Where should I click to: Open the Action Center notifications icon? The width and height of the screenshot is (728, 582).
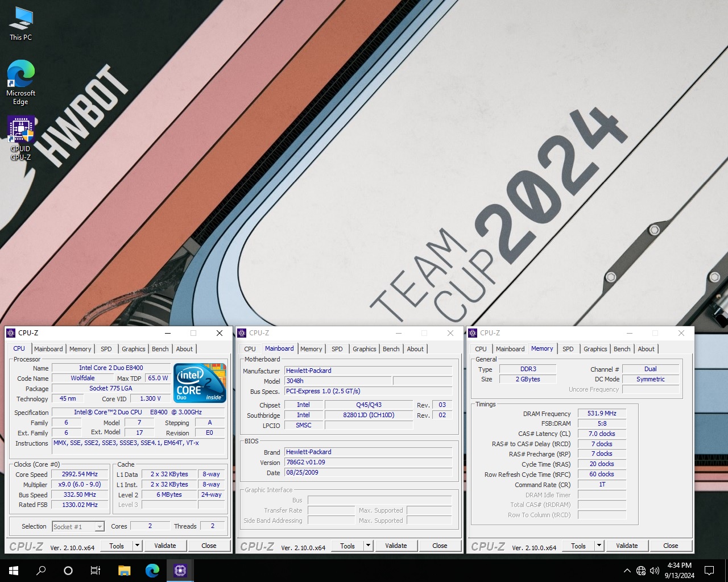pyautogui.click(x=709, y=571)
